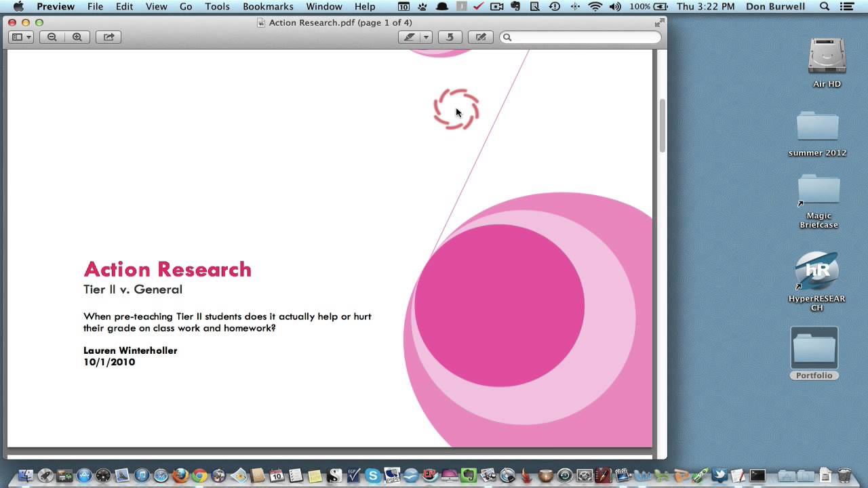Click the battery 100% indicator
Viewport: 868px width, 488px height.
(649, 7)
